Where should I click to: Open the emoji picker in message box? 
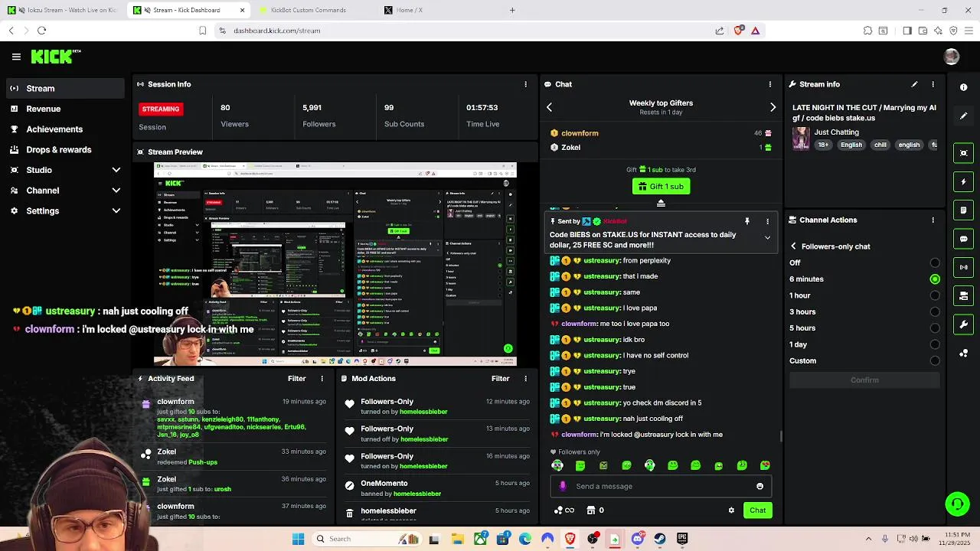click(x=759, y=486)
